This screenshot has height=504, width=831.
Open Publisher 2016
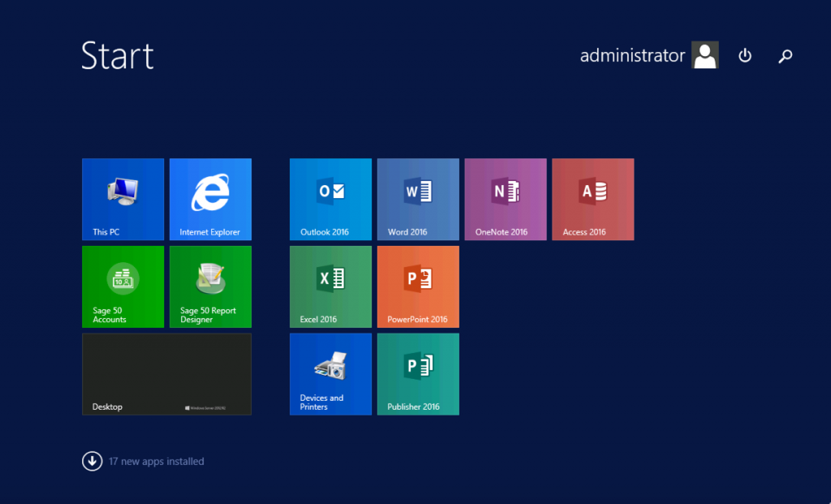click(418, 373)
